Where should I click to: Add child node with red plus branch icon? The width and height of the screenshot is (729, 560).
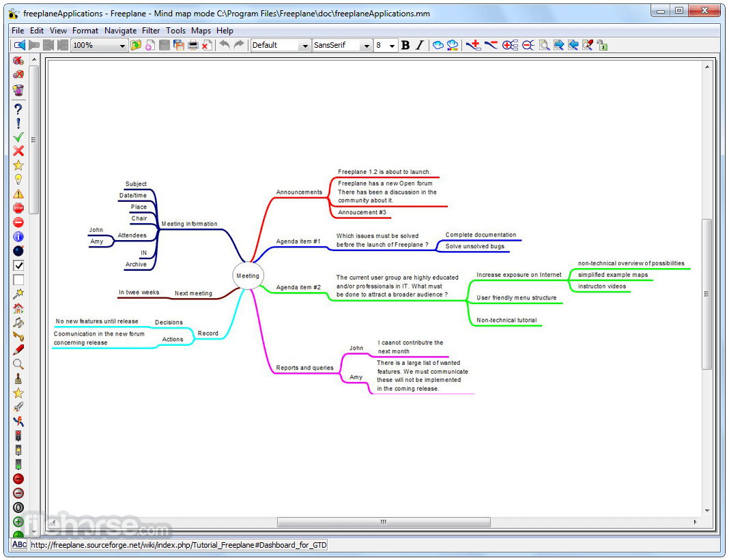473,45
